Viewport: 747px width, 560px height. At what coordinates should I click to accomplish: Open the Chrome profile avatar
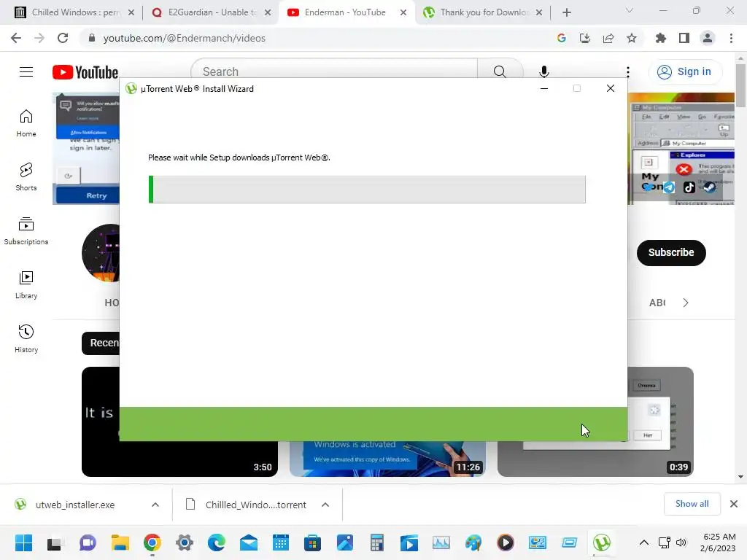coord(708,38)
